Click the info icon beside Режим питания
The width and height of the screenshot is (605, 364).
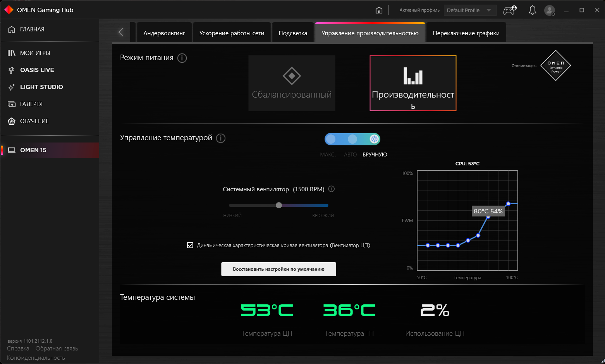tap(182, 58)
